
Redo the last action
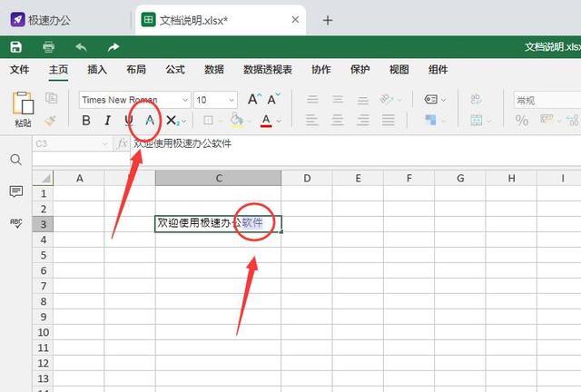pos(113,47)
